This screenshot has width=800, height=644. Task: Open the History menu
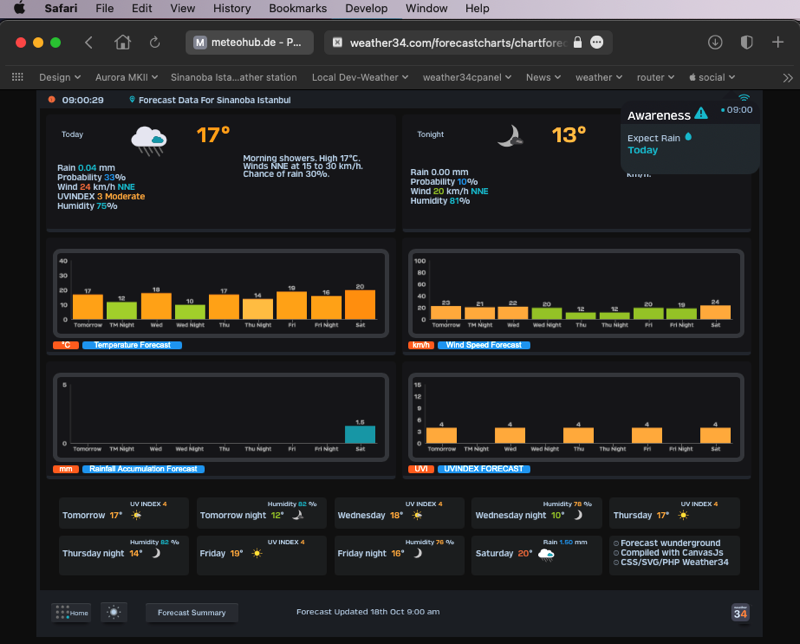pyautogui.click(x=232, y=8)
